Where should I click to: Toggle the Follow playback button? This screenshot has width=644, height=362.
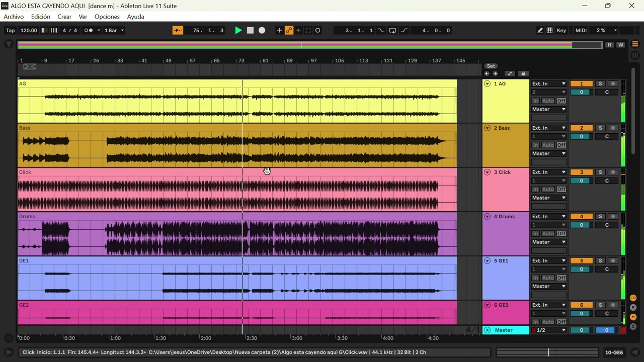coord(178,31)
